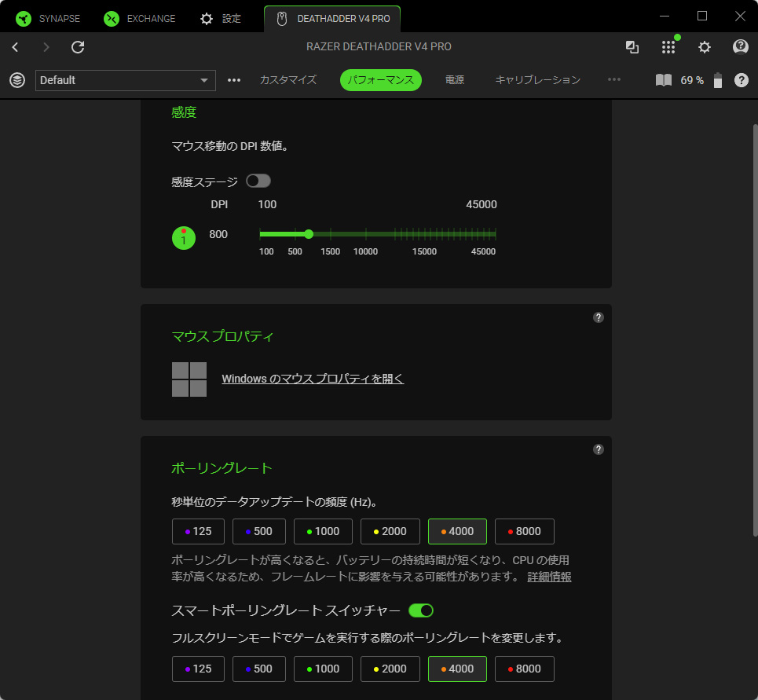Select 8000 Hz in the top polling rate row
The image size is (758, 700).
point(524,532)
